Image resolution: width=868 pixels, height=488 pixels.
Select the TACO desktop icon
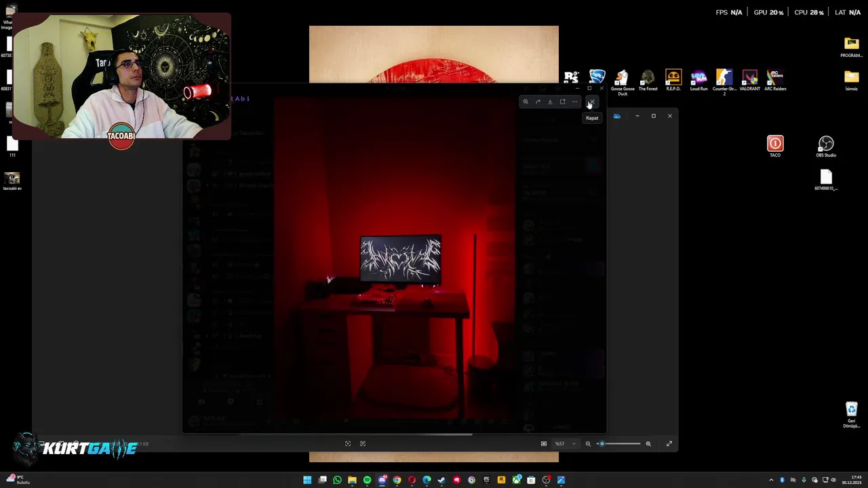[775, 146]
